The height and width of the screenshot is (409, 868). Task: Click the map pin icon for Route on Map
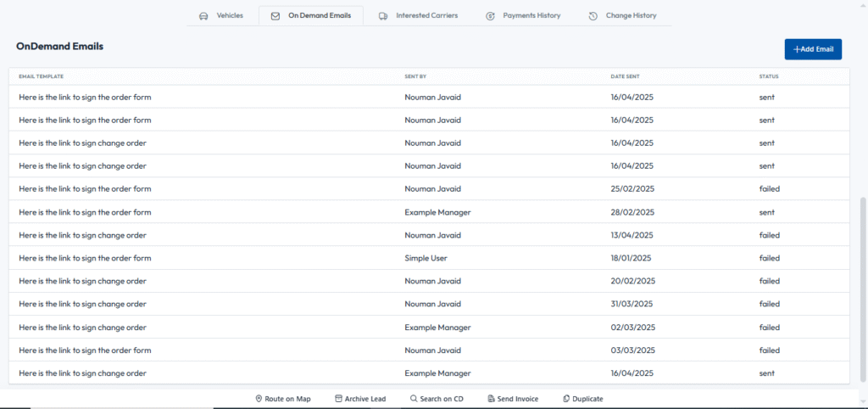259,399
